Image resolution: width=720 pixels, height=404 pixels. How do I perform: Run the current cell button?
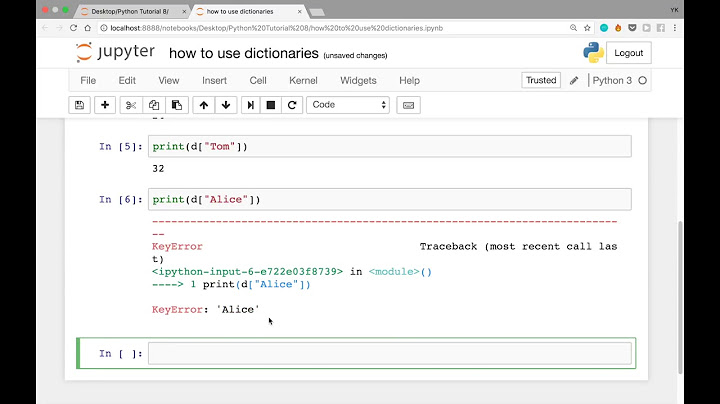pos(251,105)
